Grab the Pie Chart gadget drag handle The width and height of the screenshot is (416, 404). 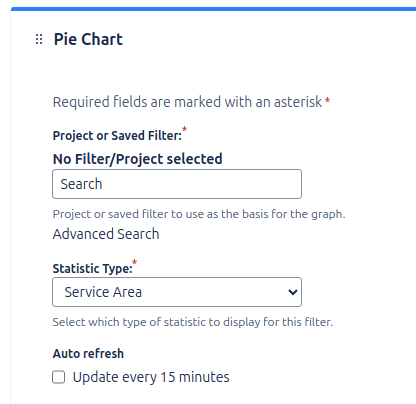(39, 39)
